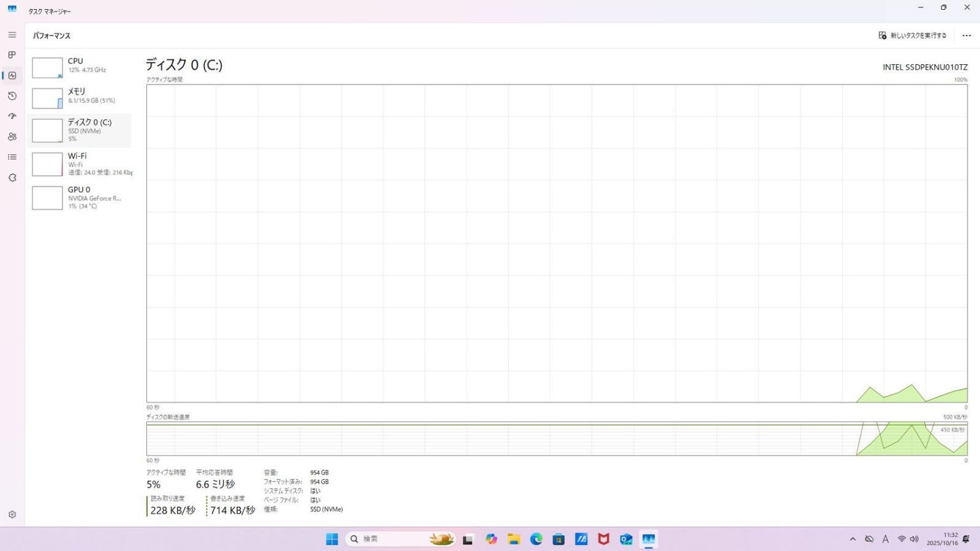Open the App history page icon

point(12,96)
